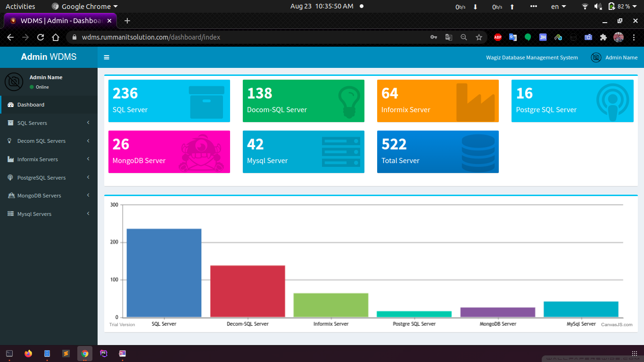Toggle the sidebar with the hamburger icon
Image resolution: width=644 pixels, height=362 pixels.
pos(107,58)
